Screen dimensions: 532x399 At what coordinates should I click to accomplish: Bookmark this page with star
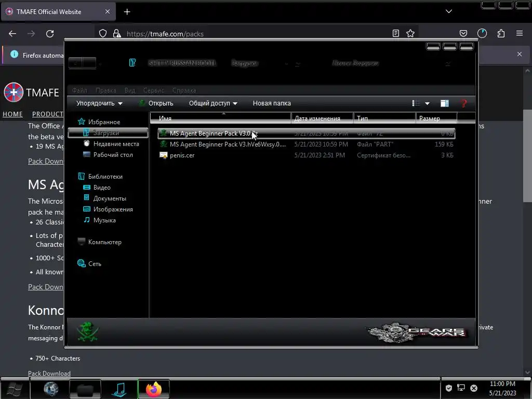tap(410, 33)
